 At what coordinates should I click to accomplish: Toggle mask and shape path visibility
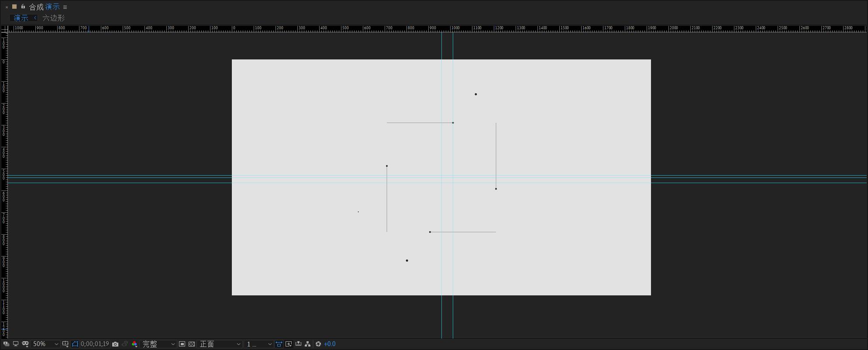[x=25, y=344]
